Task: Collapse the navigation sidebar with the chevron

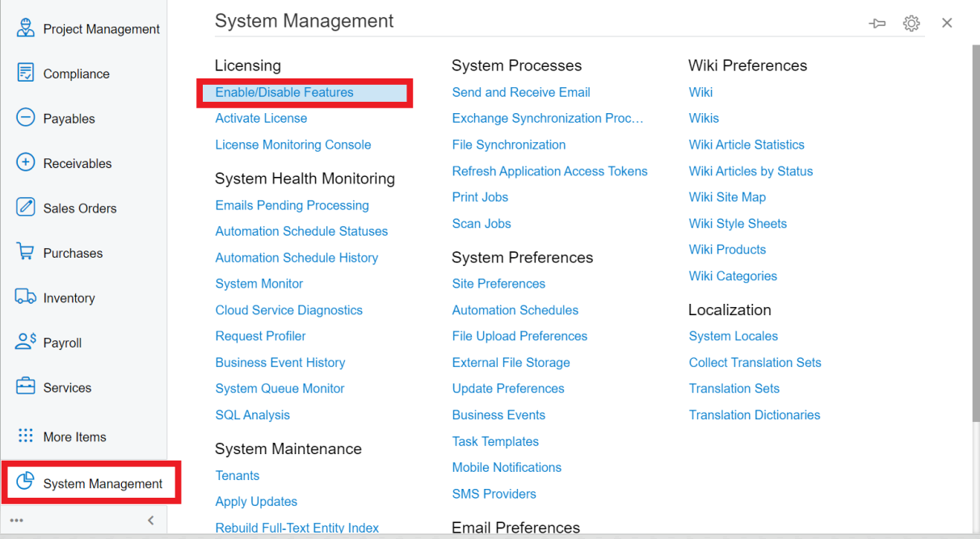Action: point(150,520)
